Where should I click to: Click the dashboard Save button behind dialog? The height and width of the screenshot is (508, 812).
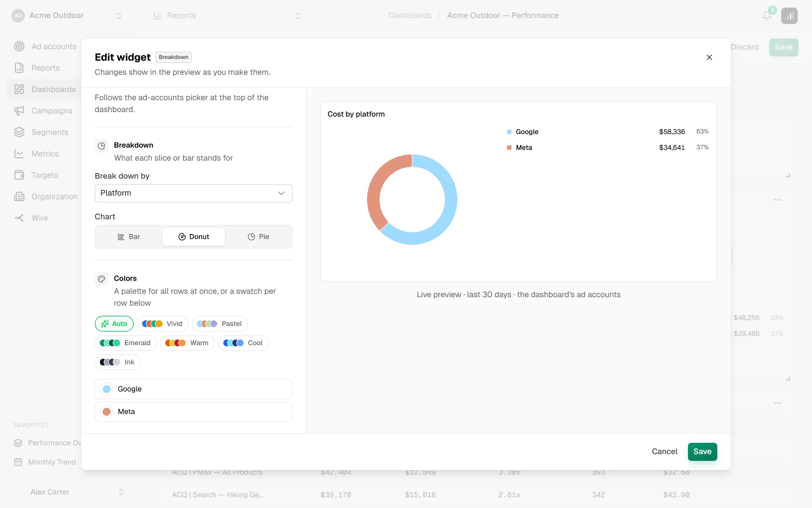tap(784, 47)
